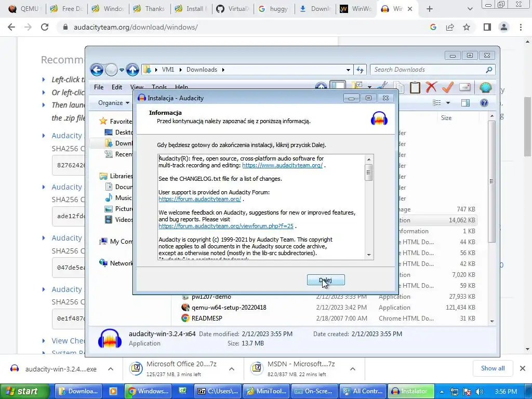The height and width of the screenshot is (399, 532).
Task: Open options arrow for MSDN Microsoft 7z download
Action: [353, 369]
